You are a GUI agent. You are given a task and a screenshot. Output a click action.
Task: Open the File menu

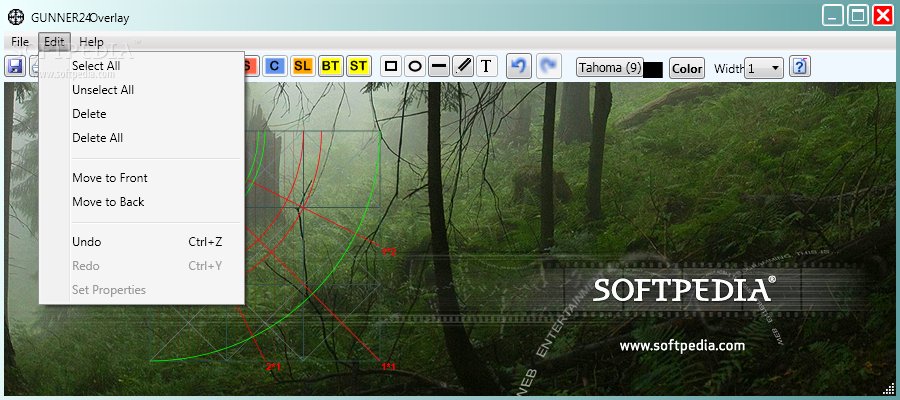[x=20, y=42]
